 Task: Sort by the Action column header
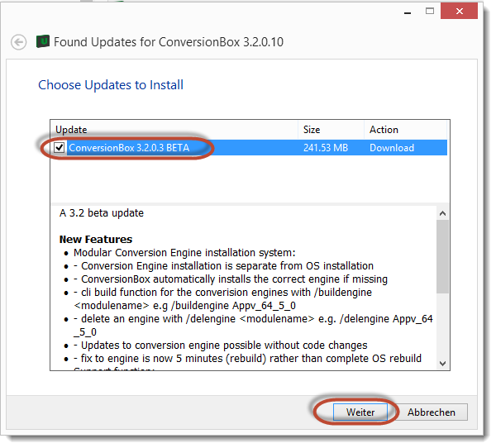pyautogui.click(x=406, y=130)
